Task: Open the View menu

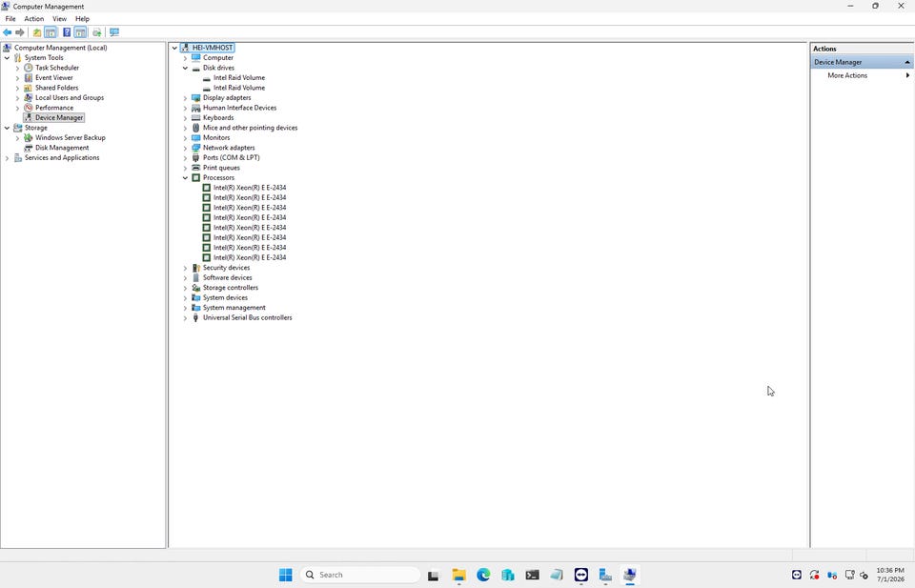Action: pos(59,19)
